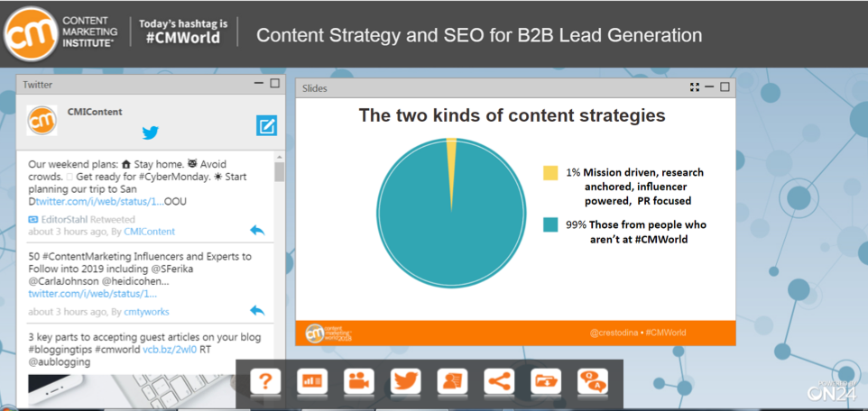Click '50 #ContentMarketing Influencers' tweet text

point(140,269)
